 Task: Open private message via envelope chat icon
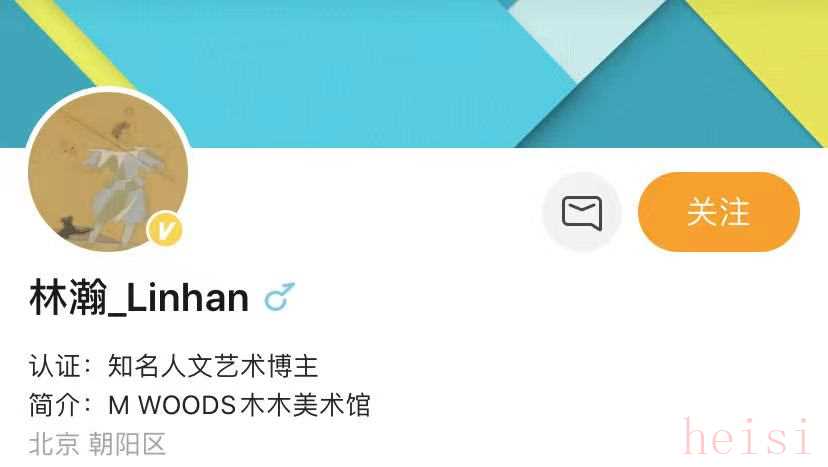pyautogui.click(x=581, y=212)
